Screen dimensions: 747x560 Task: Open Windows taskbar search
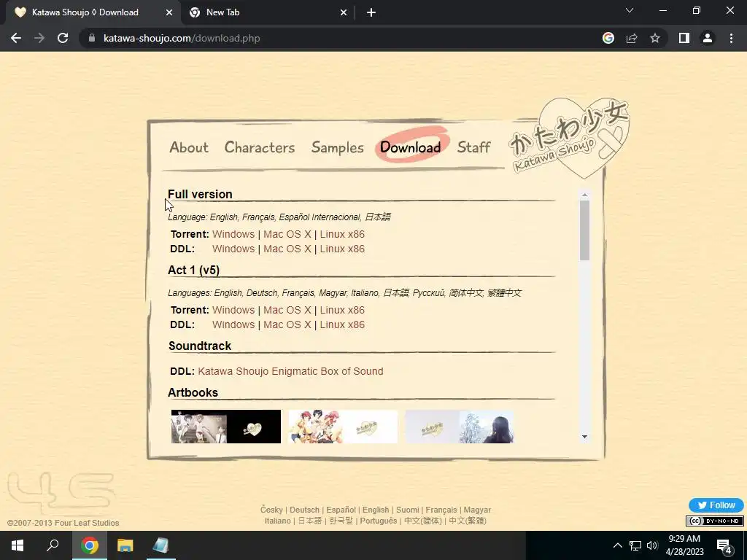click(53, 545)
